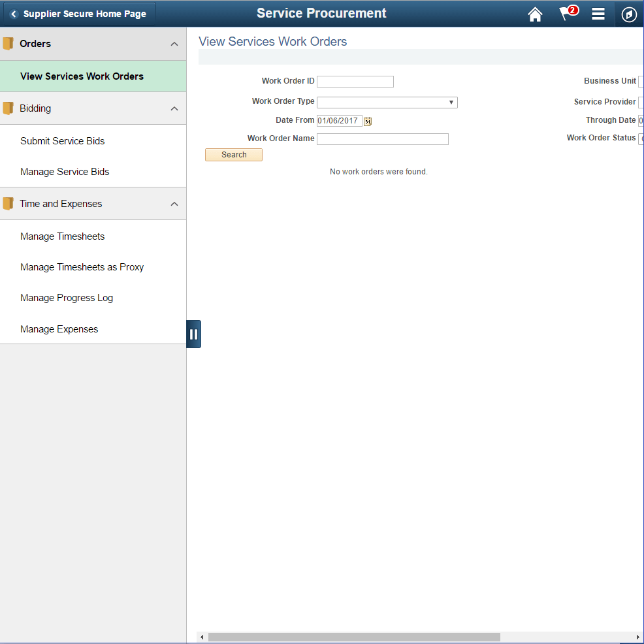Go back to Supplier Secure Home Page
Viewport: 644px width, 644px height.
pos(80,14)
